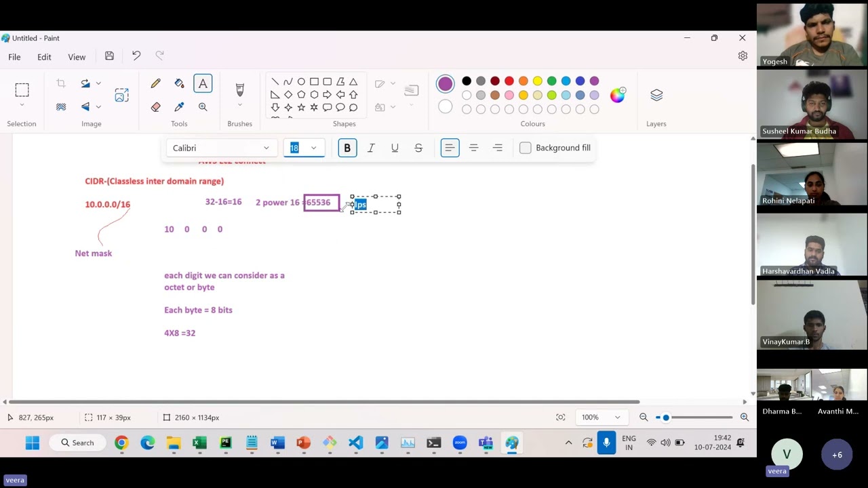Click the Crop icon
This screenshot has width=868, height=488.
click(61, 83)
